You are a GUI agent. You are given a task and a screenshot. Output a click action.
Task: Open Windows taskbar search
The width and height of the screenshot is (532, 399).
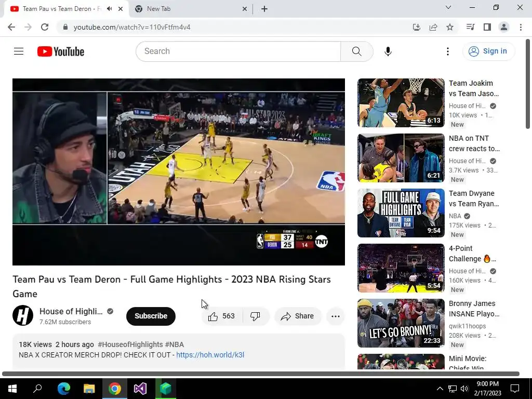tap(37, 389)
